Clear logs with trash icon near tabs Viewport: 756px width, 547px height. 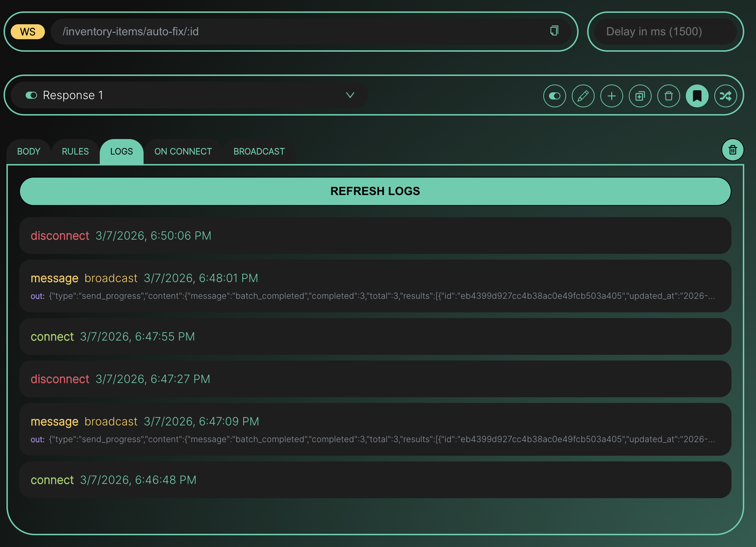point(732,150)
